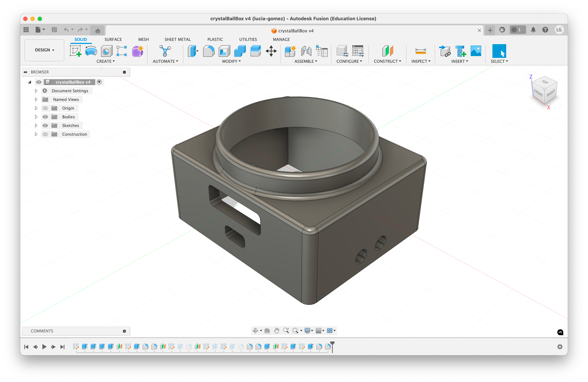Toggle visibility of crystalBallBox v4 root
The image size is (588, 382).
(x=39, y=82)
